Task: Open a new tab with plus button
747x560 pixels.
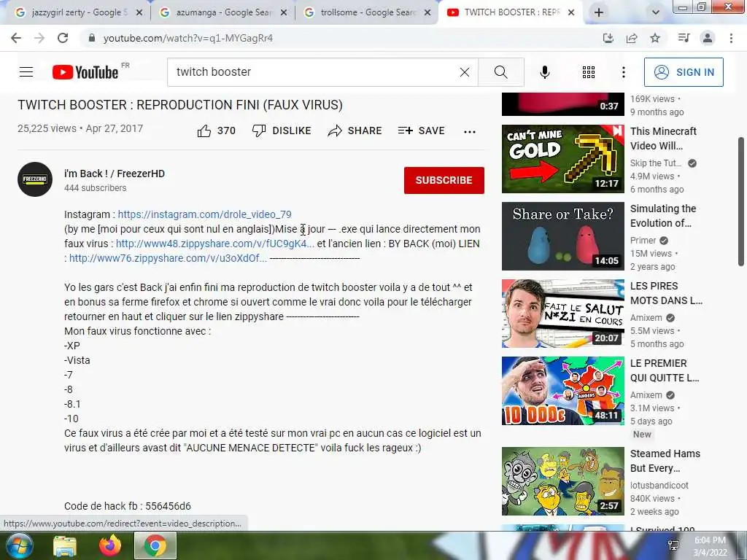Action: (x=599, y=13)
